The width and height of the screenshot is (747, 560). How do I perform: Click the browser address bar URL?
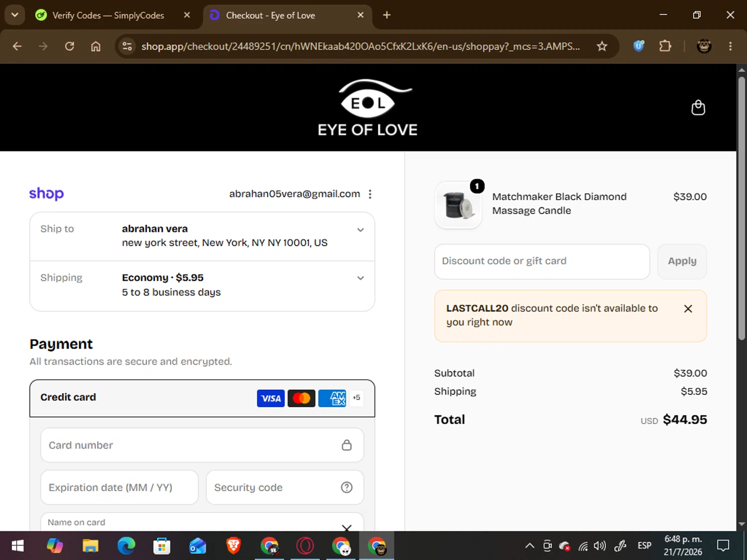[x=361, y=46]
